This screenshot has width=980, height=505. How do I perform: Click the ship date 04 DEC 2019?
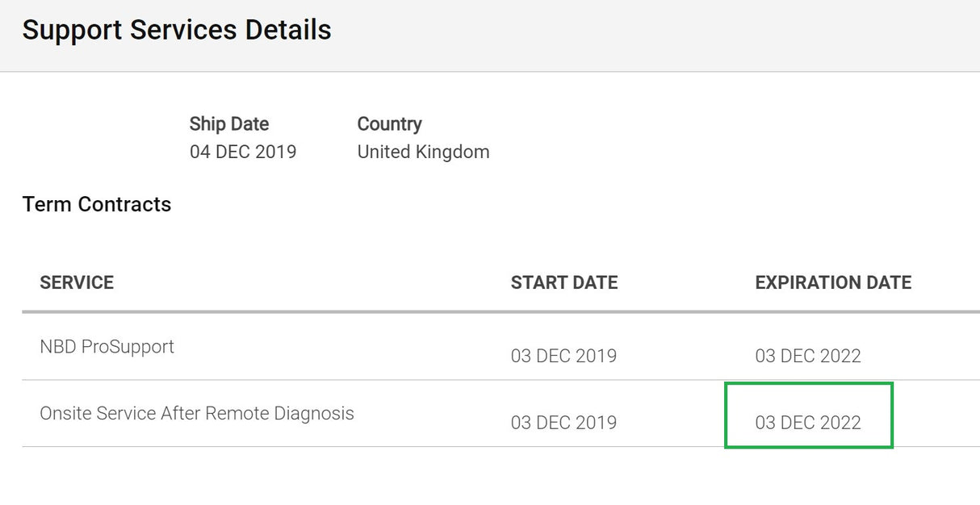[243, 152]
